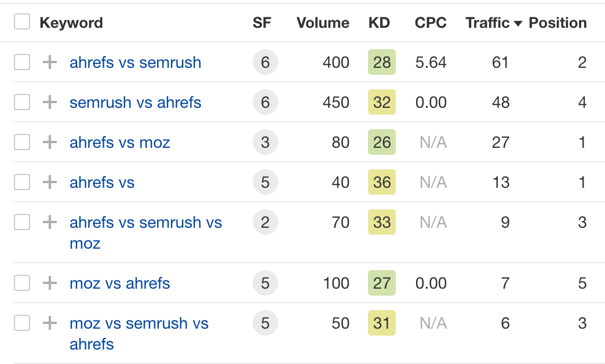The image size is (605, 364).
Task: Click the green KD badge showing 28
Action: tap(382, 62)
